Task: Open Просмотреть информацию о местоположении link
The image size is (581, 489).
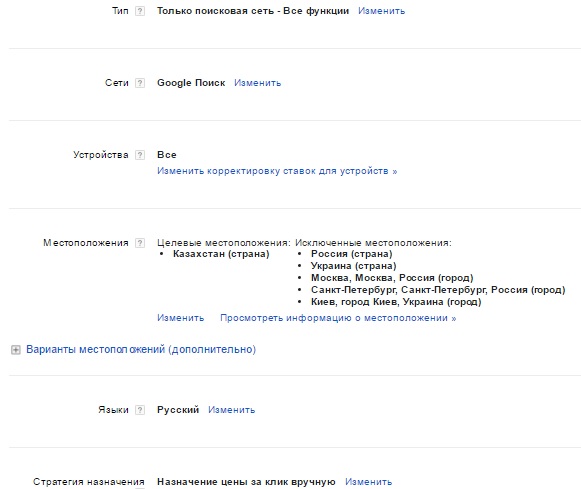Action: pos(338,318)
